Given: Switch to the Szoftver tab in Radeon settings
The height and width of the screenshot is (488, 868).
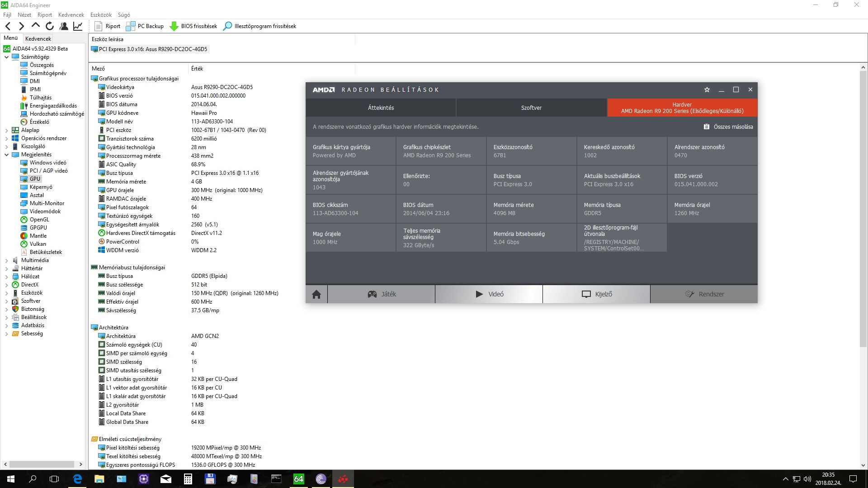Looking at the screenshot, I should [x=531, y=108].
